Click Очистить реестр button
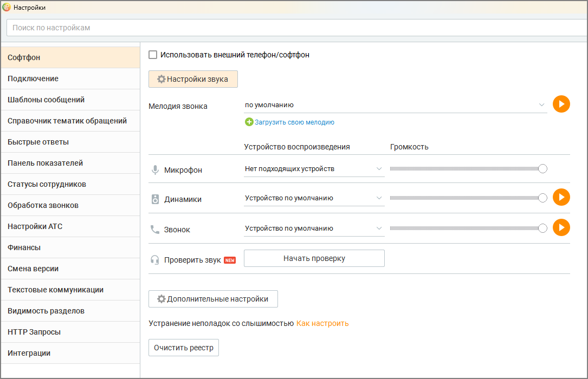Screen dimensions: 588x379 point(183,348)
